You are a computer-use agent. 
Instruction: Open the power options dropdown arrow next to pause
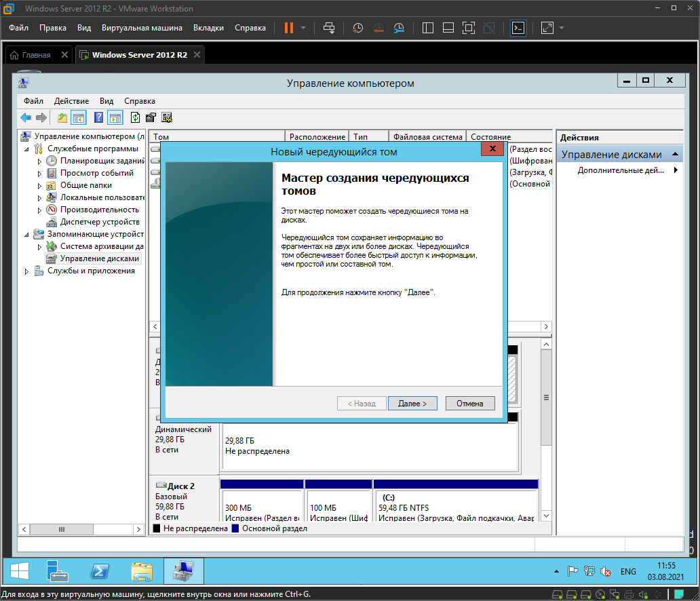click(x=303, y=28)
